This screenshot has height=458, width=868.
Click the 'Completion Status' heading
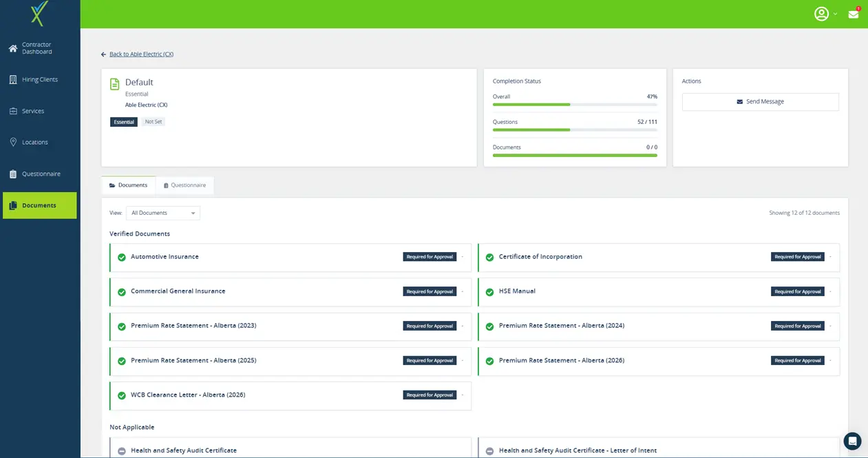click(517, 81)
